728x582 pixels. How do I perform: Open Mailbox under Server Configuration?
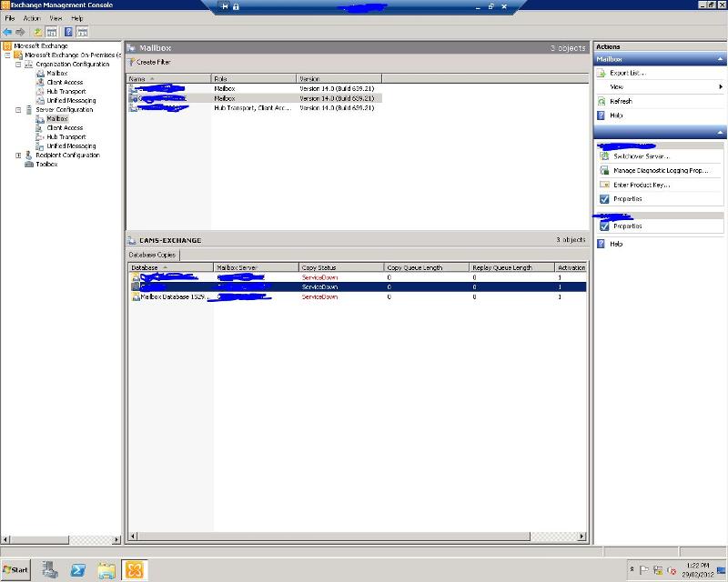(57, 119)
